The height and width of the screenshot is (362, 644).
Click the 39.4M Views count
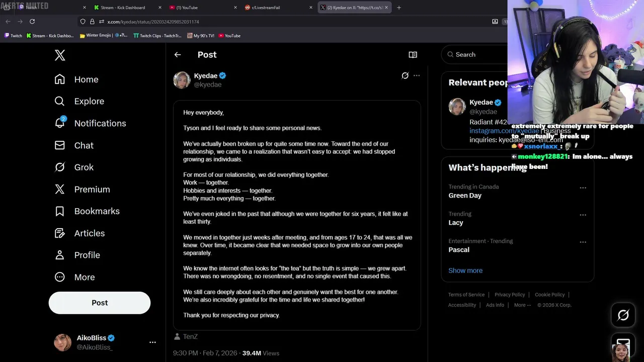[x=261, y=353]
